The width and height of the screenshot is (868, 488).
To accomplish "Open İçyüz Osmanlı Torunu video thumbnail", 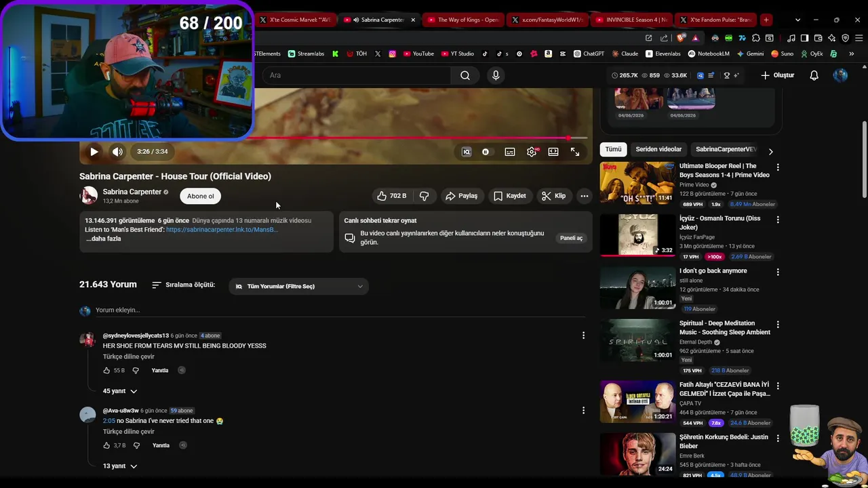I will pos(637,235).
